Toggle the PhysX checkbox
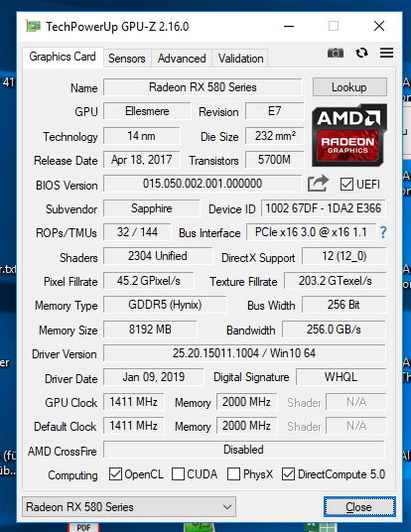 (234, 474)
